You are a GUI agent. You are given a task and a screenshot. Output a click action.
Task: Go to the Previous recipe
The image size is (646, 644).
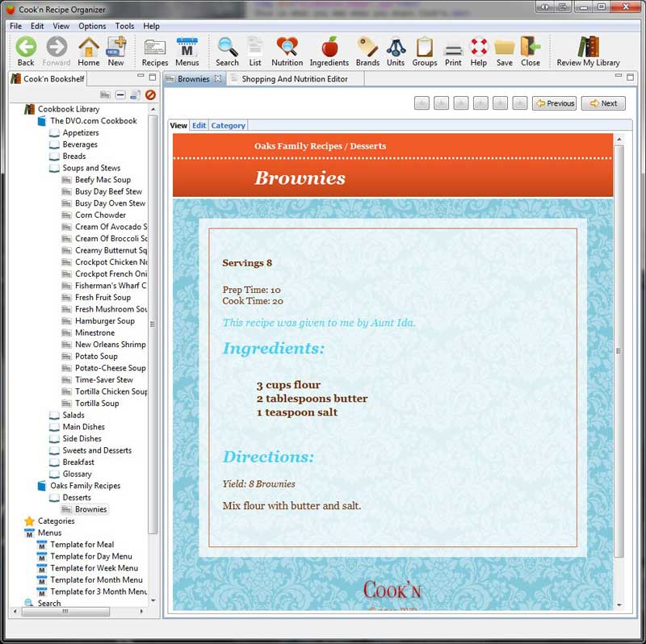point(555,103)
